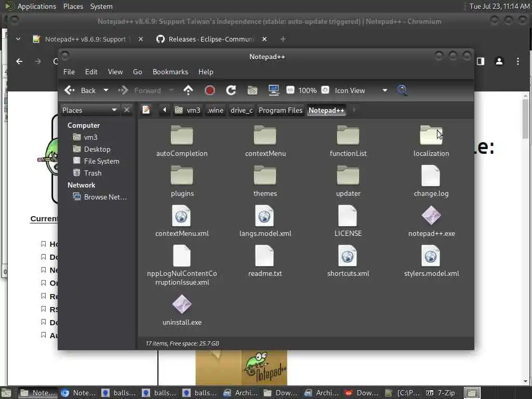Image resolution: width=532 pixels, height=399 pixels.
Task: Select the change.log file
Action: (431, 181)
